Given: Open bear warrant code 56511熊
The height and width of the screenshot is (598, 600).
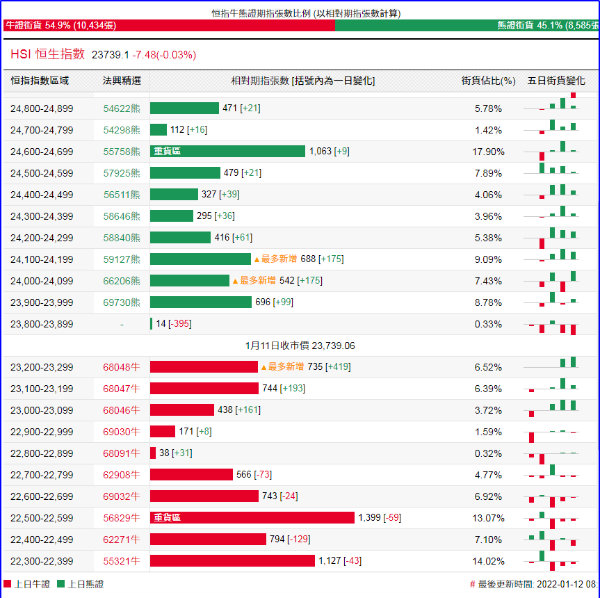Looking at the screenshot, I should pos(122,195).
